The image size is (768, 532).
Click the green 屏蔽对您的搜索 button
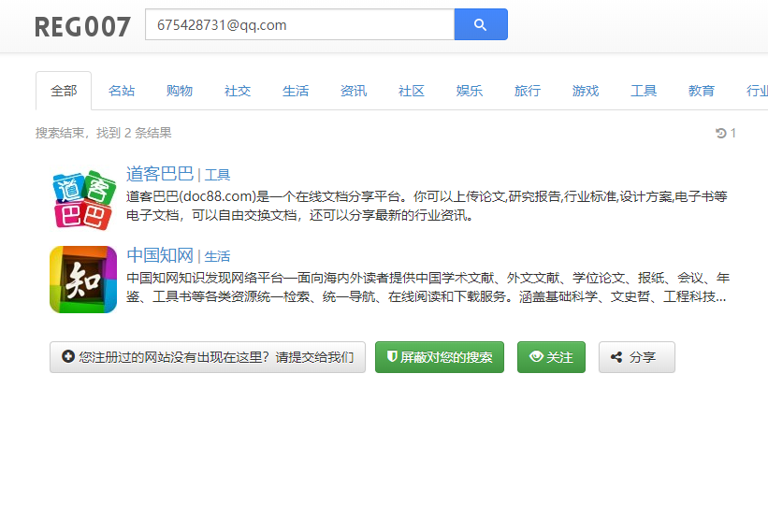pyautogui.click(x=440, y=357)
